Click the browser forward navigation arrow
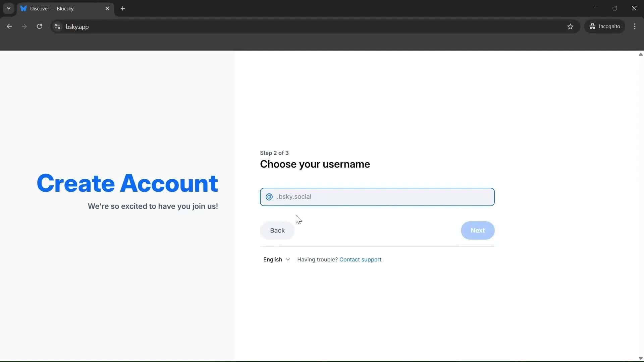The width and height of the screenshot is (644, 362). (24, 26)
